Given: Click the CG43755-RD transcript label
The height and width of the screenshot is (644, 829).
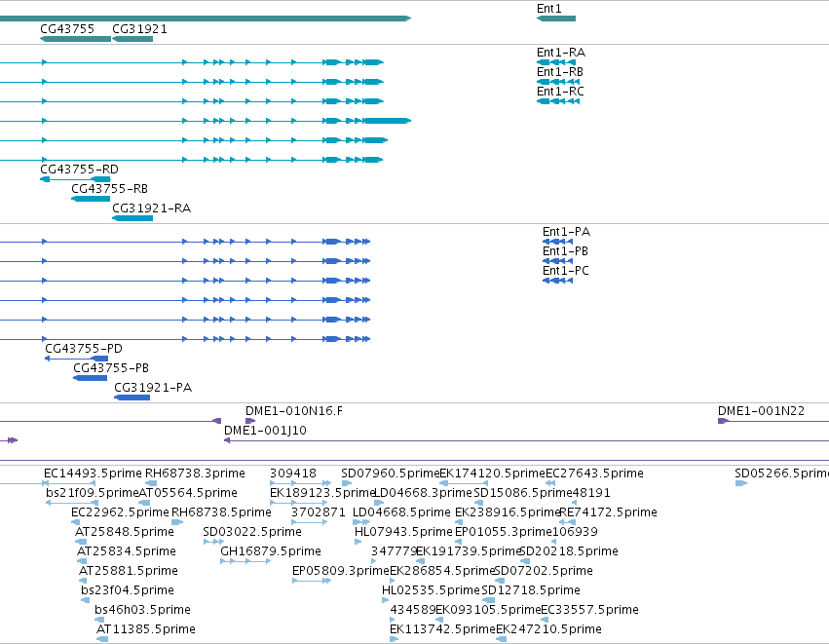Looking at the screenshot, I should [79, 170].
